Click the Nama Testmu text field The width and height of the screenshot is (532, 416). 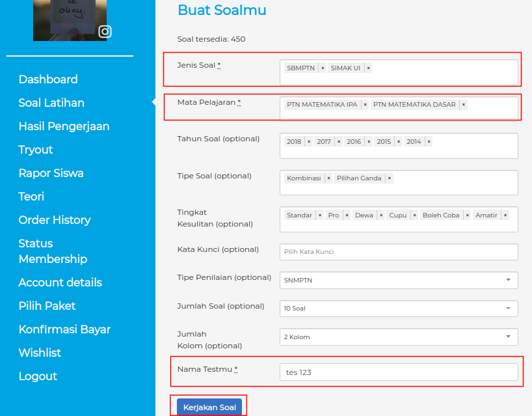click(399, 372)
